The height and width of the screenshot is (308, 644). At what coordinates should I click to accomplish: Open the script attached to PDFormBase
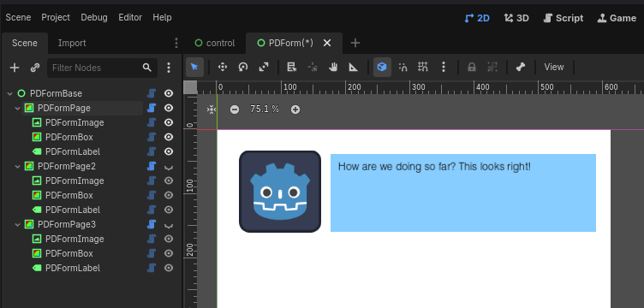tap(152, 93)
